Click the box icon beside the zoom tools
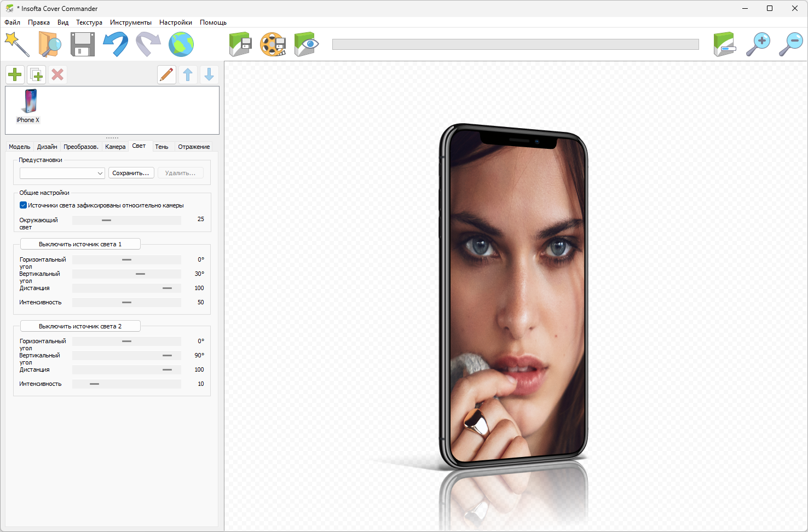The height and width of the screenshot is (532, 808). click(x=725, y=44)
